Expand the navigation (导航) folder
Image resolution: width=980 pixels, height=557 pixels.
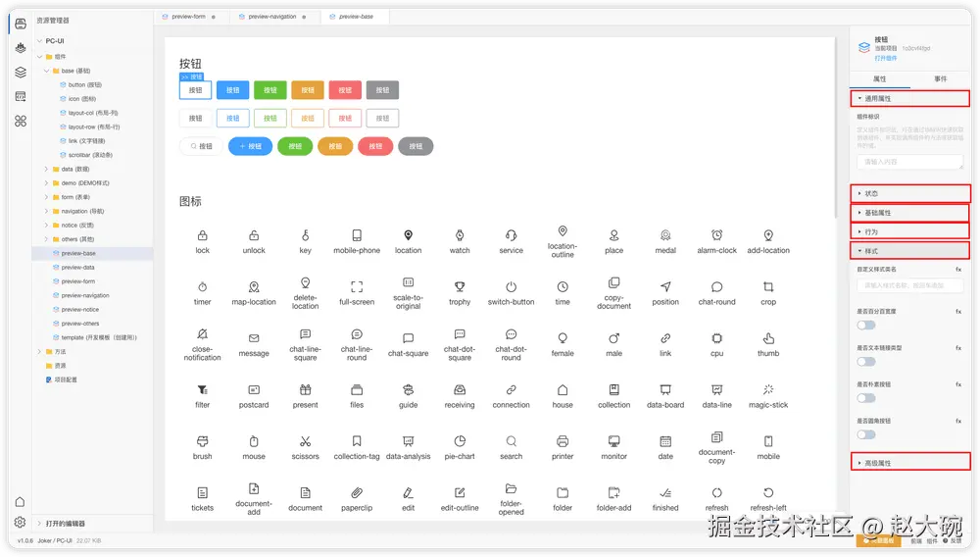click(x=47, y=211)
